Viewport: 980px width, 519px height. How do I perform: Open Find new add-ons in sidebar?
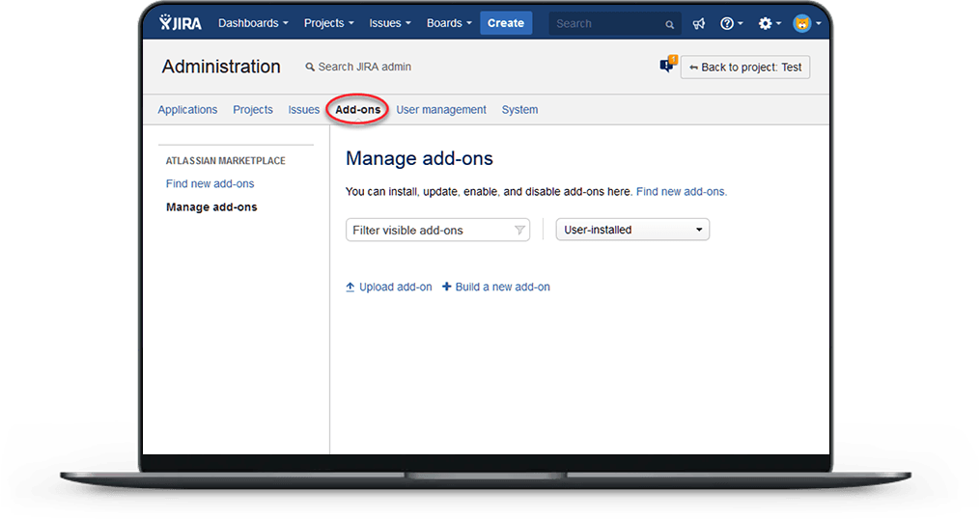tap(210, 183)
